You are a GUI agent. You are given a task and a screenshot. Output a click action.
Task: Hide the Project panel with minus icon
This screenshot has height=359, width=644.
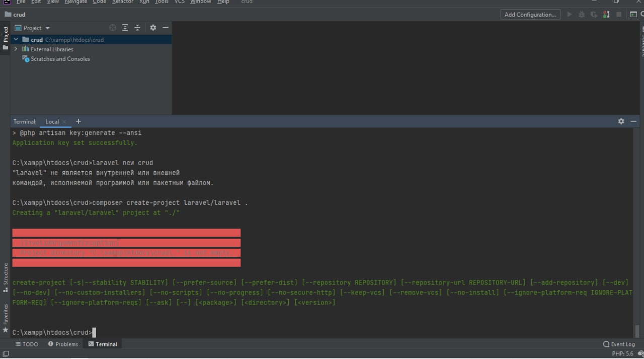pos(165,28)
